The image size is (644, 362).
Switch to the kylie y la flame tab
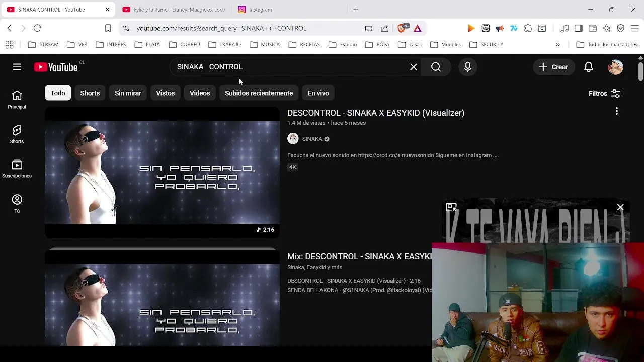click(174, 10)
